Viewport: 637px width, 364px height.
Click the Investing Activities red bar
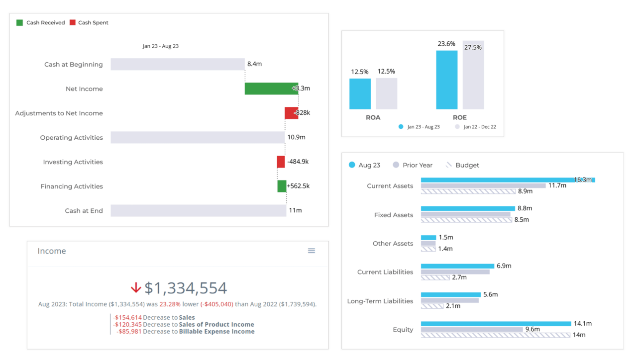point(280,162)
